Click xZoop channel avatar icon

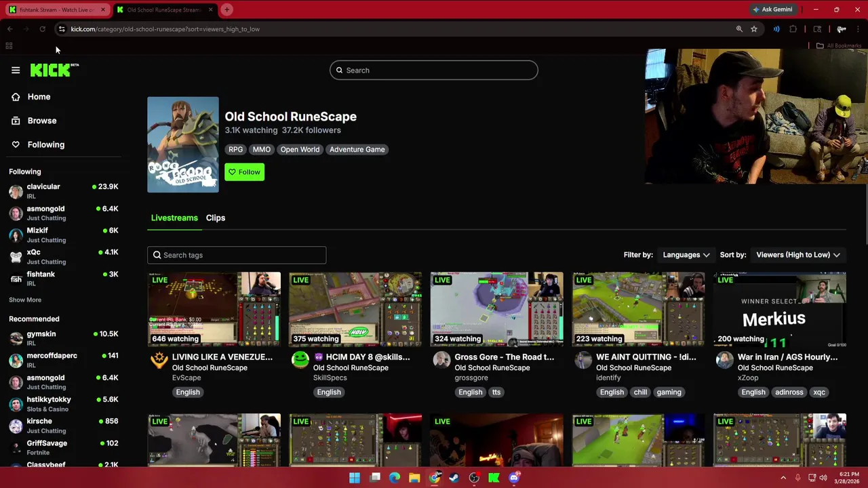[x=724, y=360]
